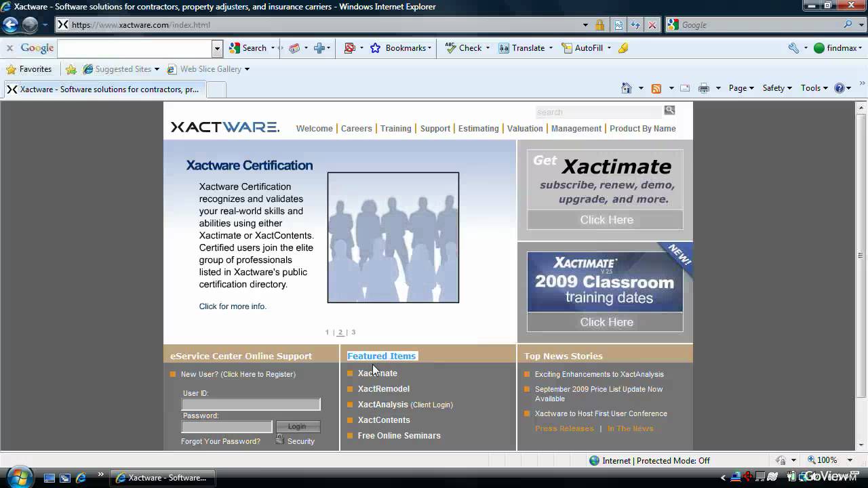The height and width of the screenshot is (488, 868).
Task: Open a new blank tab
Action: click(216, 89)
